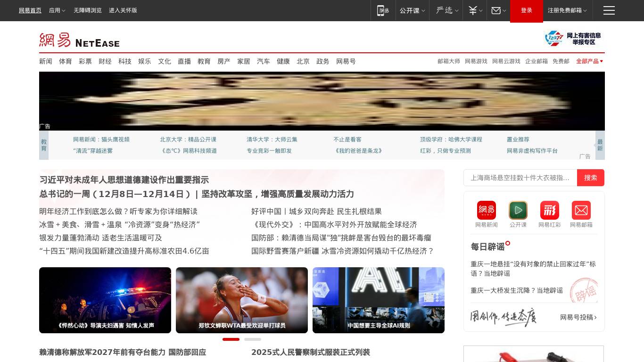
Task: Open the 郑钦文 WTA news thumbnail
Action: pos(242,300)
